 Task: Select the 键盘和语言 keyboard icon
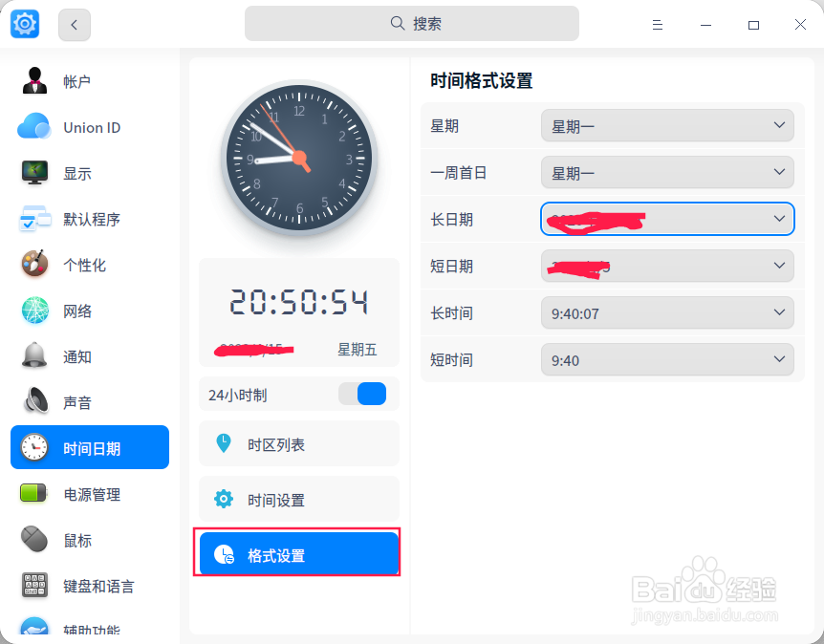coord(33,586)
